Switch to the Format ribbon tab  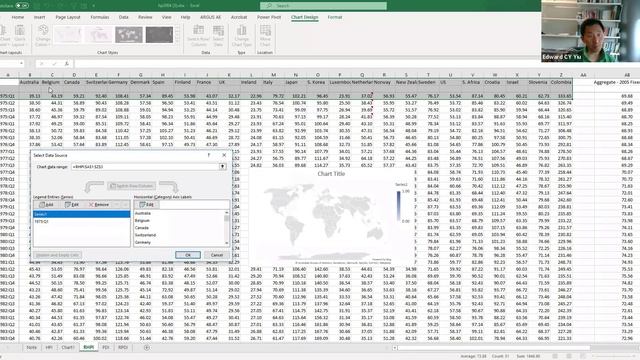(x=335, y=17)
